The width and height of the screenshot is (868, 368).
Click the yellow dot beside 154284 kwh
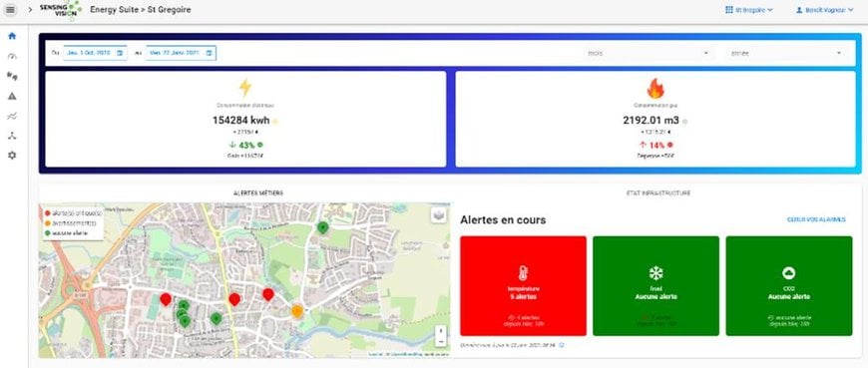click(275, 122)
